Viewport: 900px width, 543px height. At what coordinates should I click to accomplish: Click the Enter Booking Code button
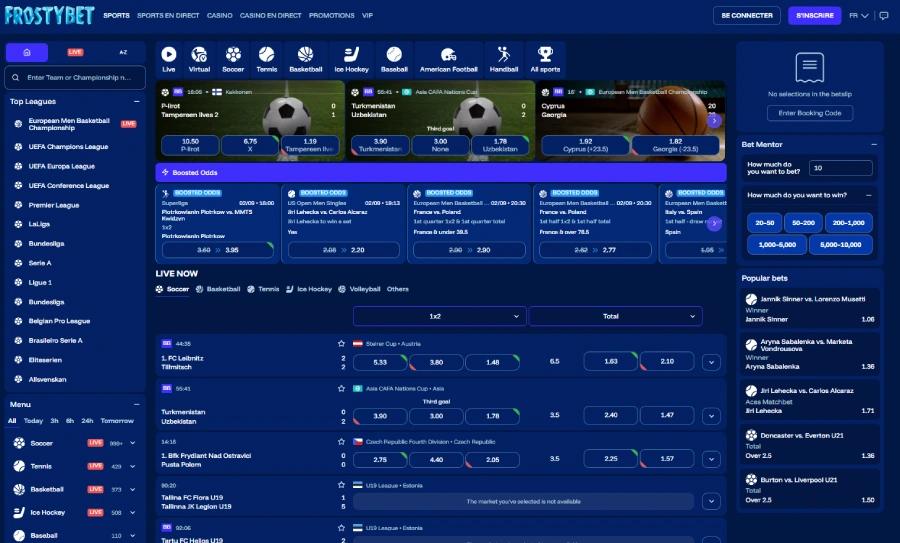pyautogui.click(x=809, y=113)
